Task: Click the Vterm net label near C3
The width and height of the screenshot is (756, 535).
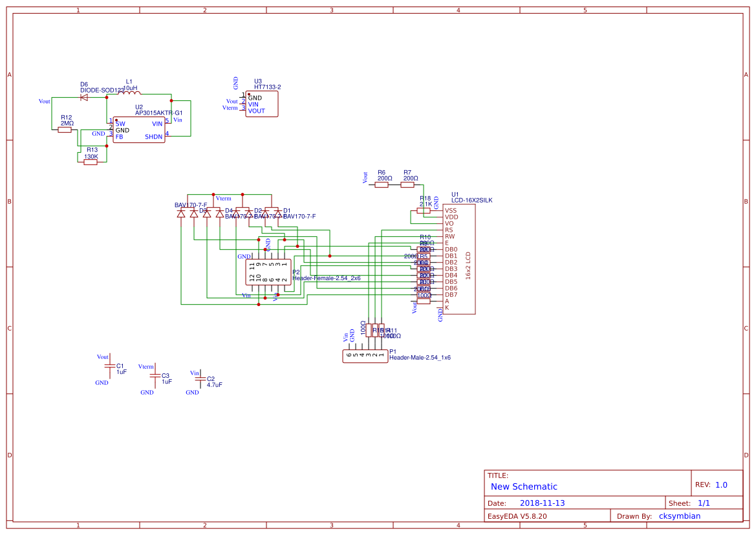Action: click(147, 367)
